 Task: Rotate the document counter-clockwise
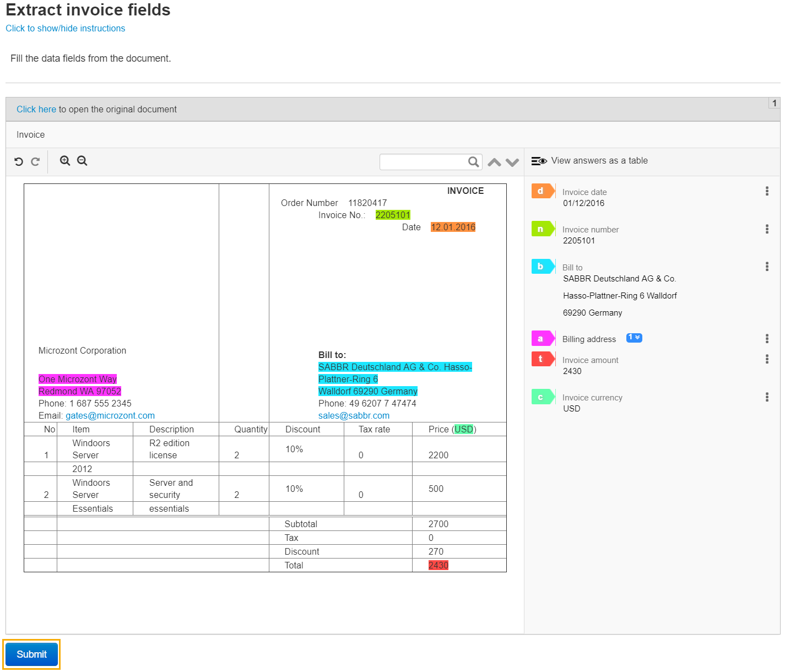coord(19,161)
